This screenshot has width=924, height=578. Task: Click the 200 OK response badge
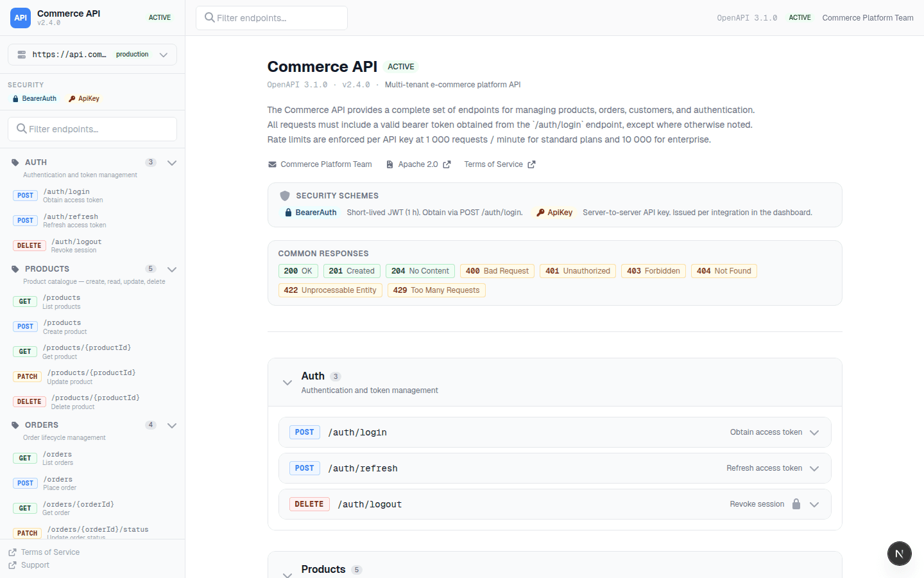coord(298,271)
